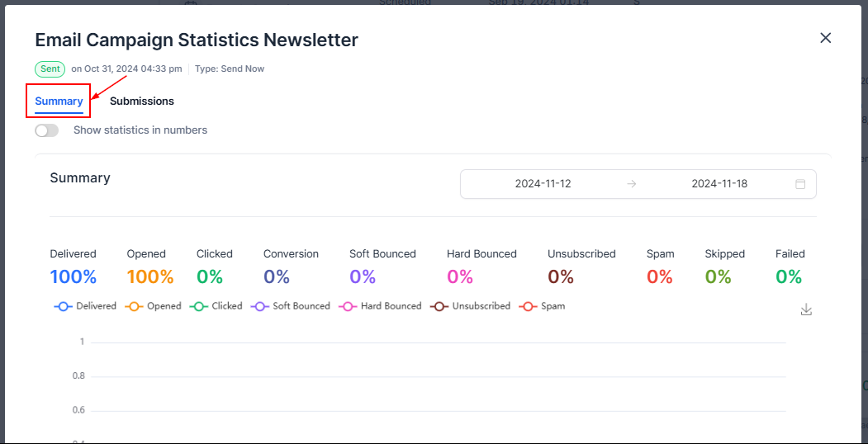Toggle Spam series in chart legend
Viewport: 868px width, 444px height.
tap(542, 306)
